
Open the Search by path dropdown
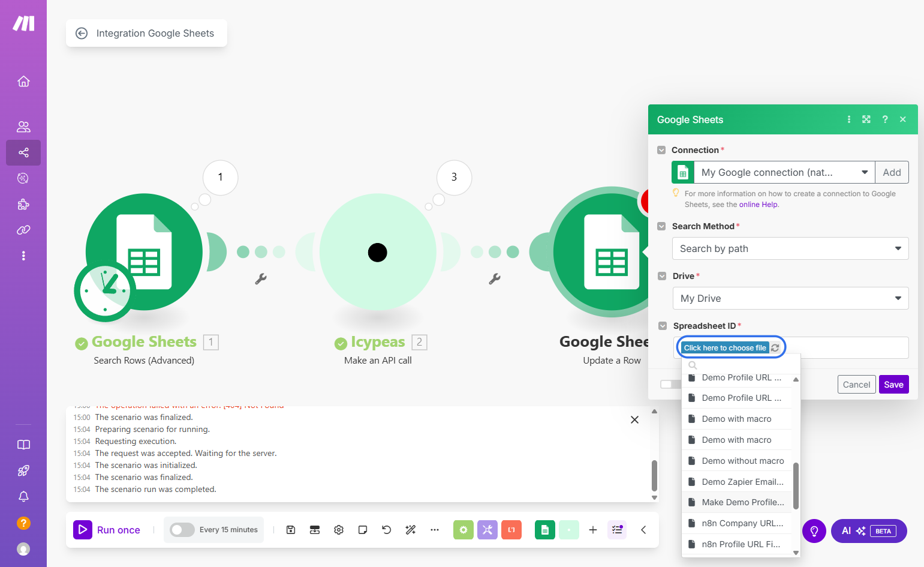click(790, 248)
